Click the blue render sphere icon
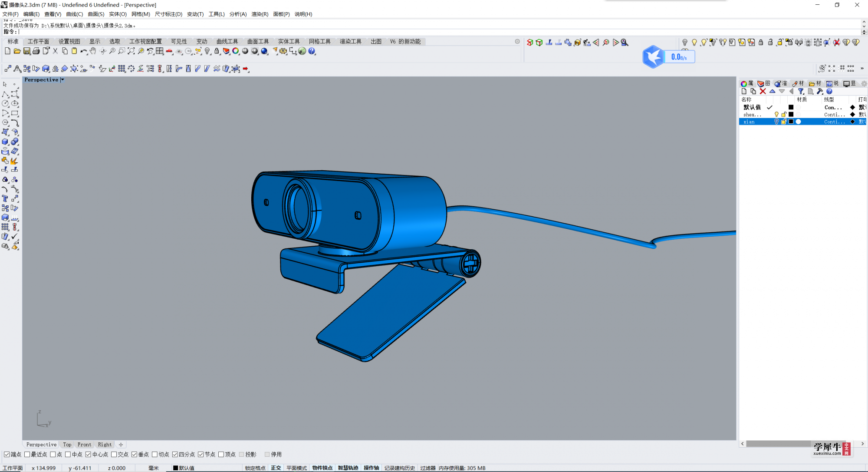 [264, 51]
